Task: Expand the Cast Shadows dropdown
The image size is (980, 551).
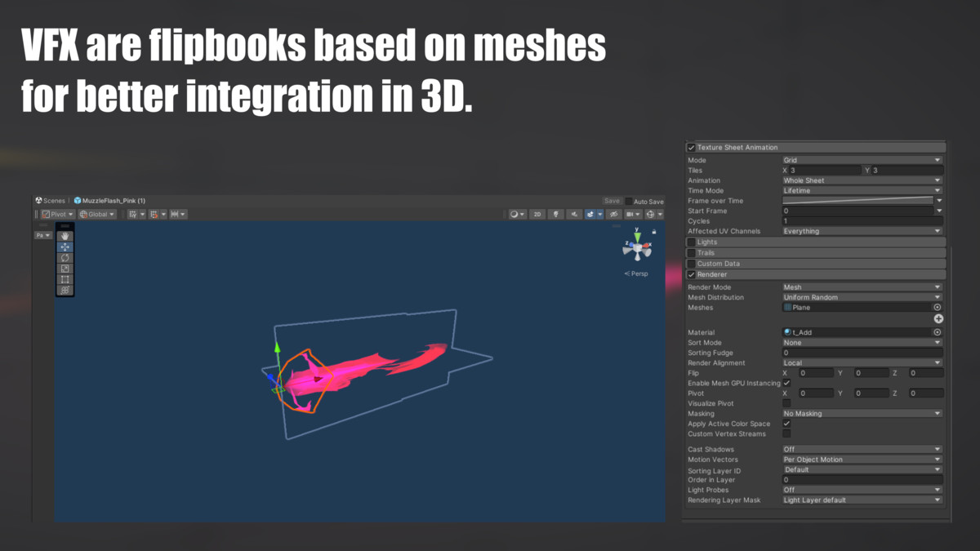Action: pyautogui.click(x=861, y=449)
